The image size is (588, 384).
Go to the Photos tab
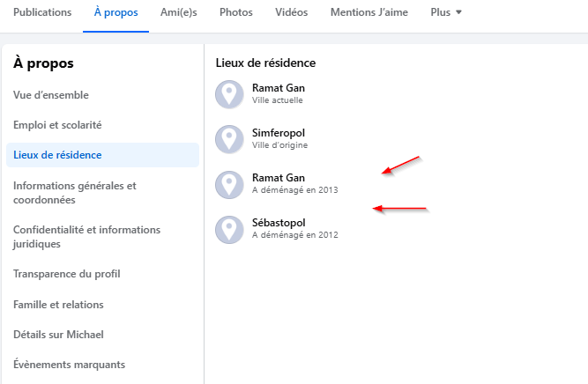(236, 12)
